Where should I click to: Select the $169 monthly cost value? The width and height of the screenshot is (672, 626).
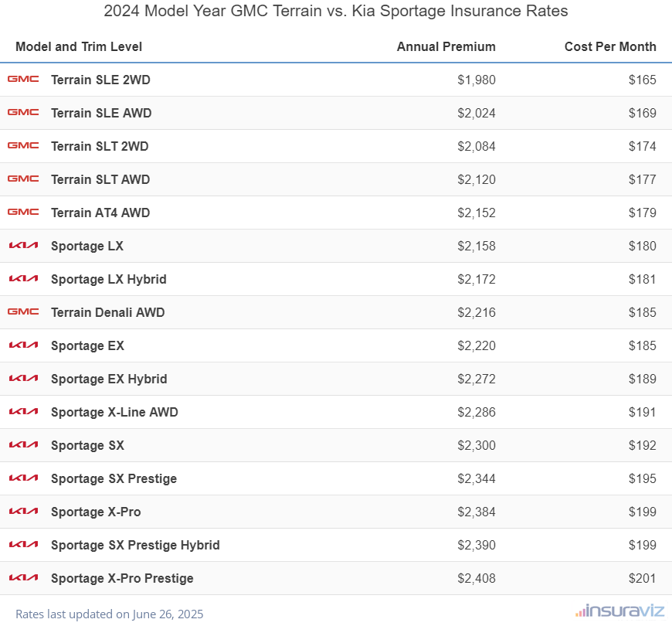click(x=643, y=113)
